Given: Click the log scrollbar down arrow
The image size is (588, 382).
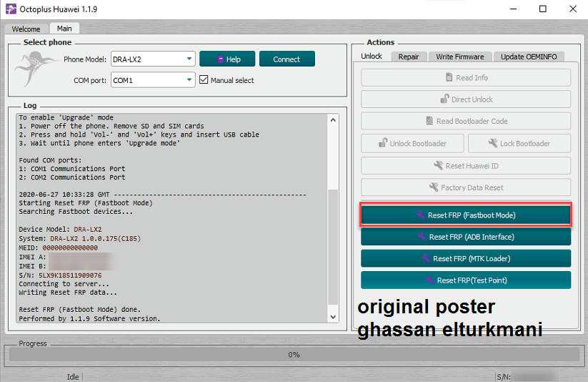Looking at the screenshot, I should pyautogui.click(x=333, y=317).
